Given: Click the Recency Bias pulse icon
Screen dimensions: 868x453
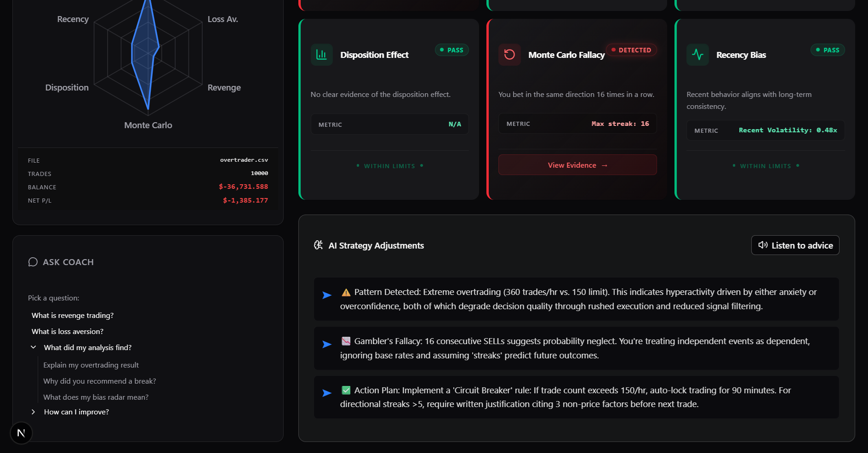Looking at the screenshot, I should coord(697,55).
